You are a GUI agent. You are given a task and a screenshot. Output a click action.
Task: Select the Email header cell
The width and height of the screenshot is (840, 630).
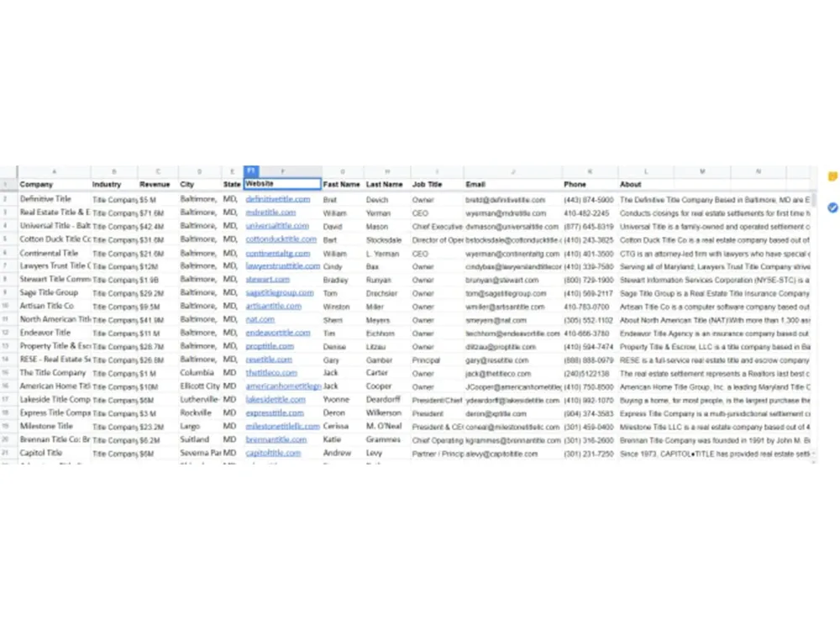pos(513,184)
